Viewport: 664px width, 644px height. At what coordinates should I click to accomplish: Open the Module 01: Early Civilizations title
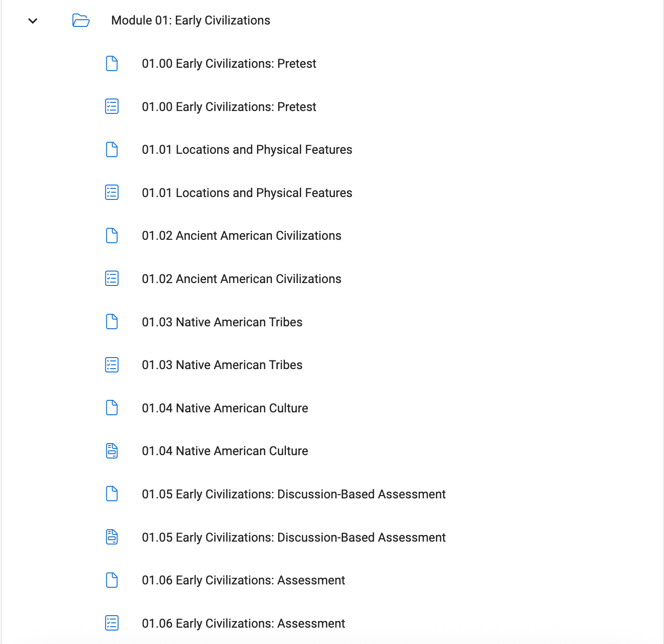(190, 21)
